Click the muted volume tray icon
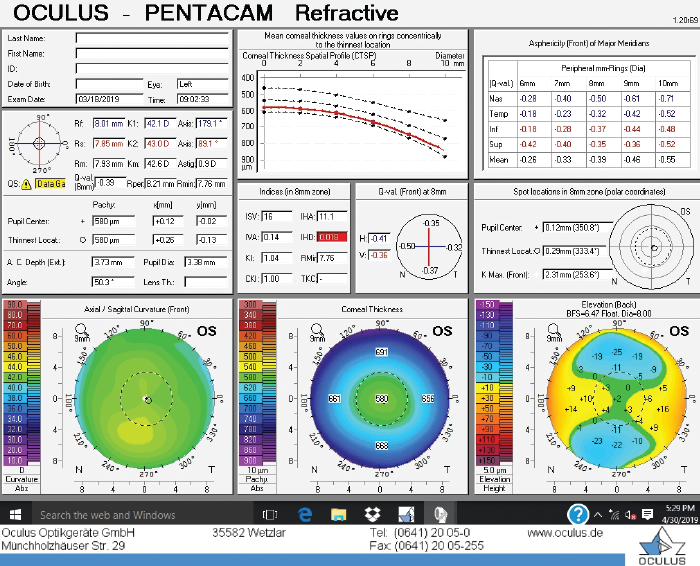Image resolution: width=700 pixels, height=566 pixels. coord(630,515)
